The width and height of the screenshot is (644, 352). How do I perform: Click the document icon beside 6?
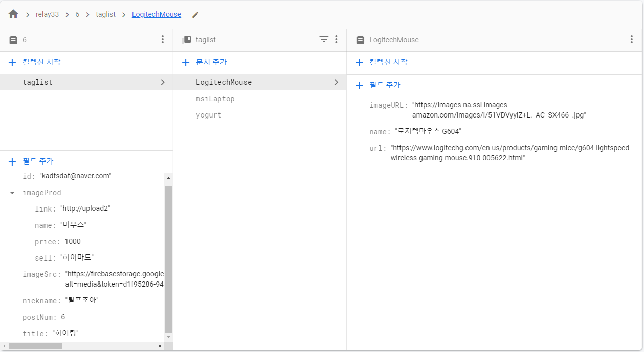click(13, 40)
